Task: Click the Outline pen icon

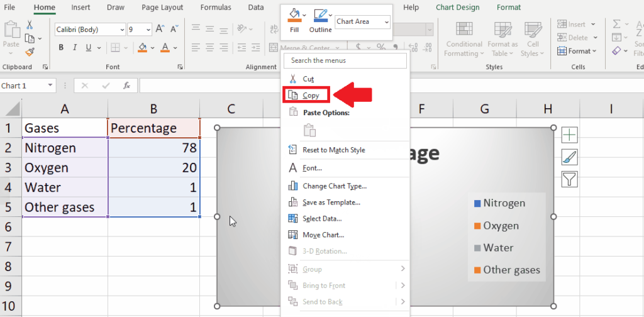Action: tap(321, 15)
